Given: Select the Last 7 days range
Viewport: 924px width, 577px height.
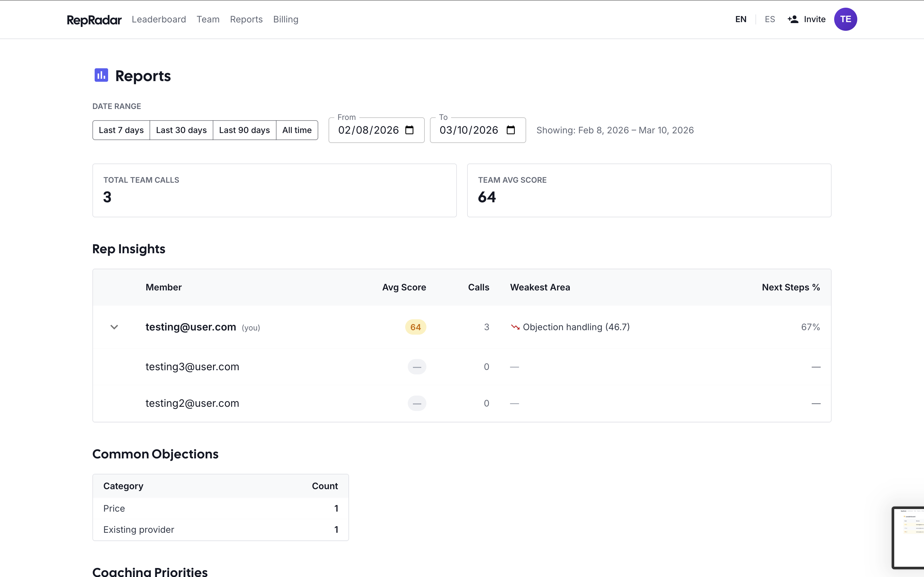Looking at the screenshot, I should point(121,130).
